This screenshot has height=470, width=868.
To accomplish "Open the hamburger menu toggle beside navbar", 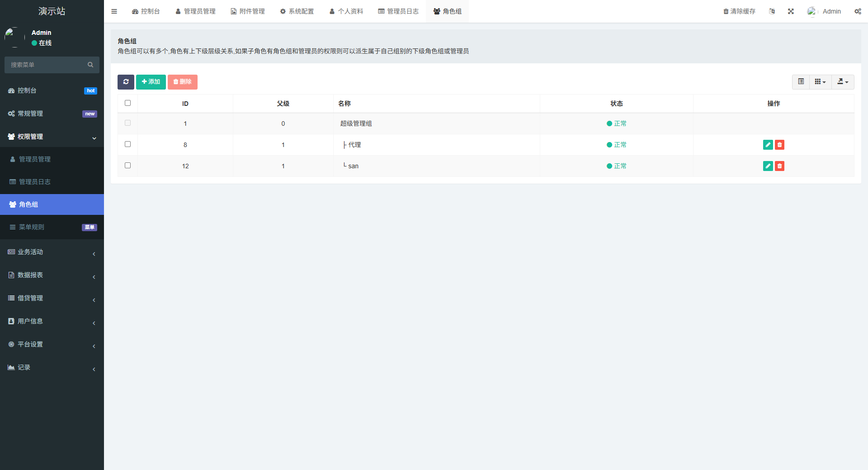I will (114, 11).
